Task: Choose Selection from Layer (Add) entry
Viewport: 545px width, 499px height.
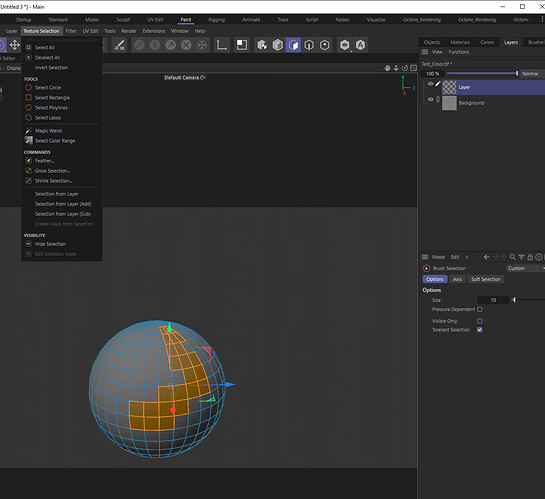Action: pyautogui.click(x=63, y=204)
